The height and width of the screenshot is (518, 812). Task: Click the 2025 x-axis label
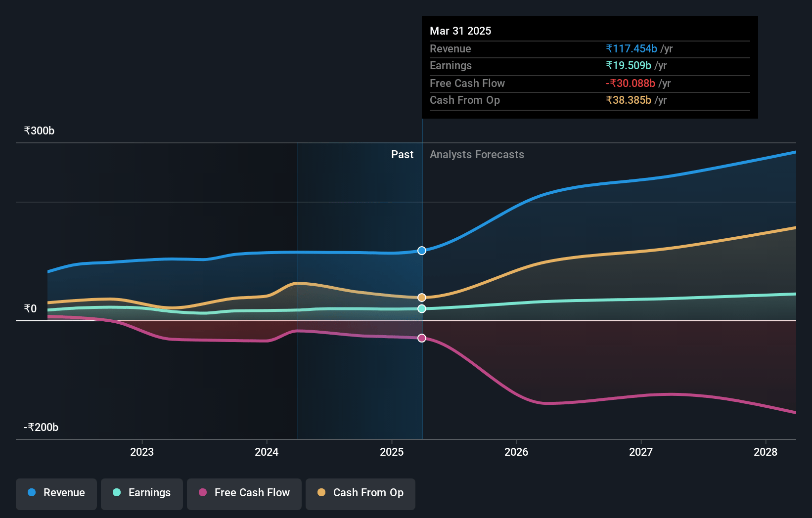tap(392, 452)
